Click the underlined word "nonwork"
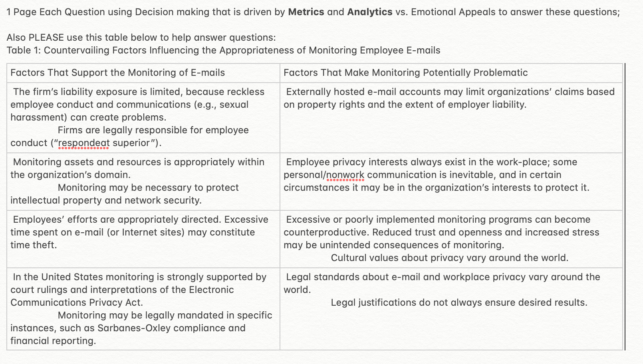The image size is (643, 364). click(x=345, y=175)
